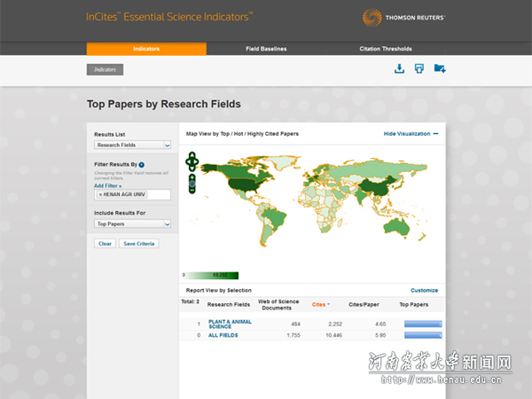Zoom out the map with minus button
Viewport: 532px width, 399px height.
coord(192,191)
